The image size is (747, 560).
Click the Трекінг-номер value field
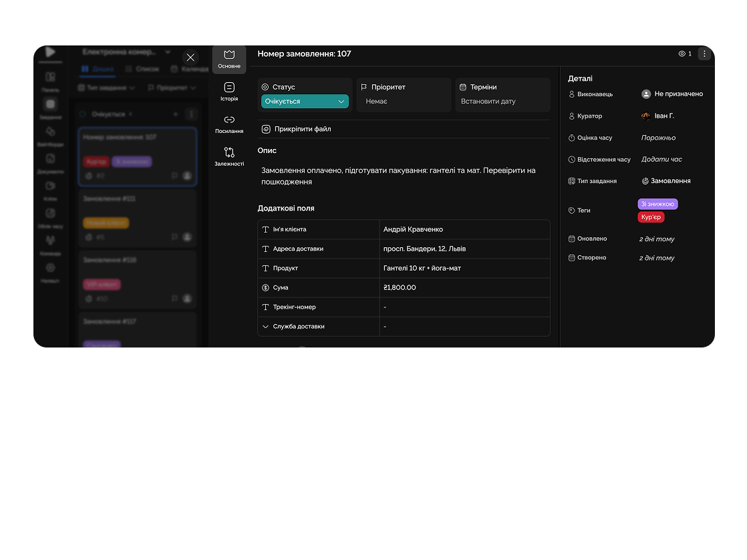(x=464, y=307)
